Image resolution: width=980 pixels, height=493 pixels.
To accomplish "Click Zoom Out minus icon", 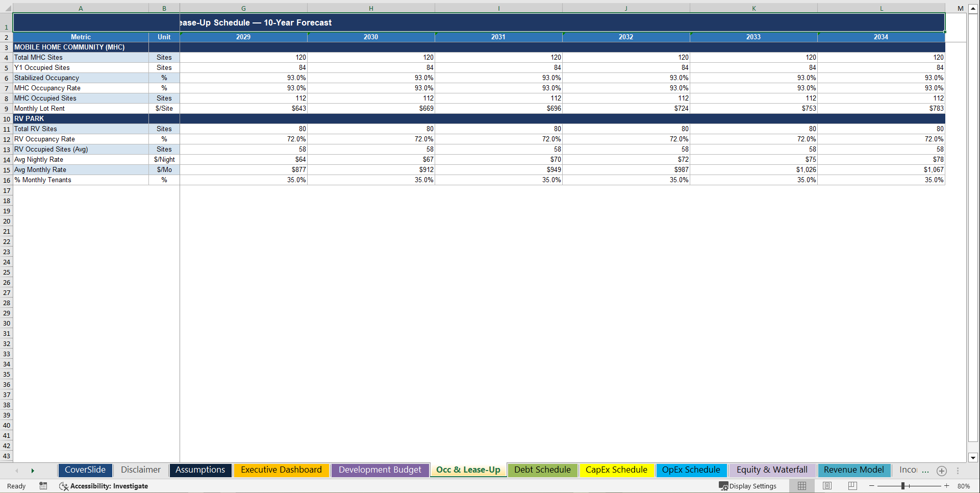I will [872, 486].
